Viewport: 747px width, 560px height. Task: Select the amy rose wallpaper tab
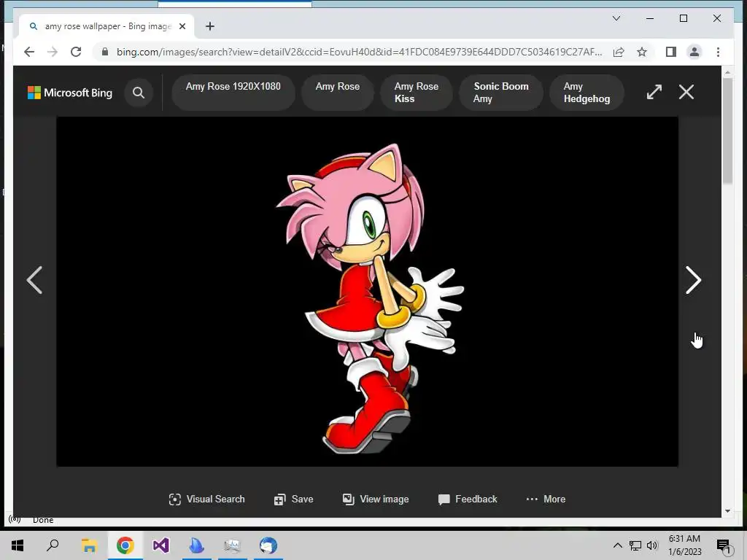[x=107, y=26]
